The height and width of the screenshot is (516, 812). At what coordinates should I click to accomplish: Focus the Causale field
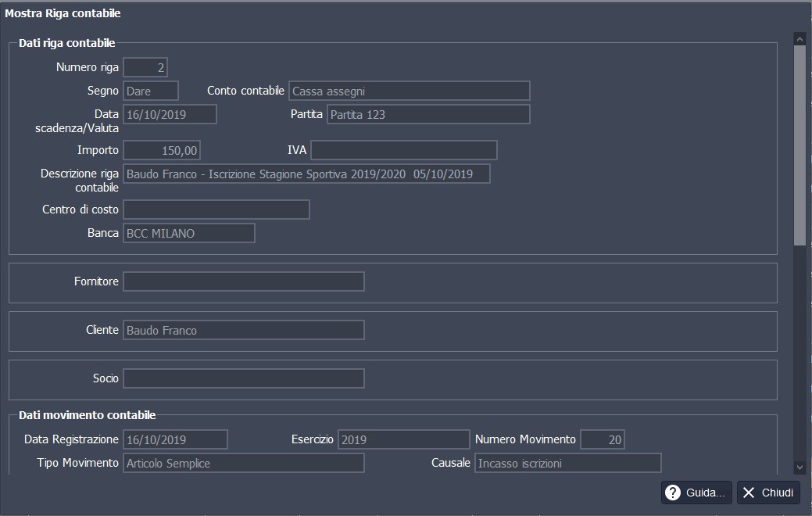point(567,463)
